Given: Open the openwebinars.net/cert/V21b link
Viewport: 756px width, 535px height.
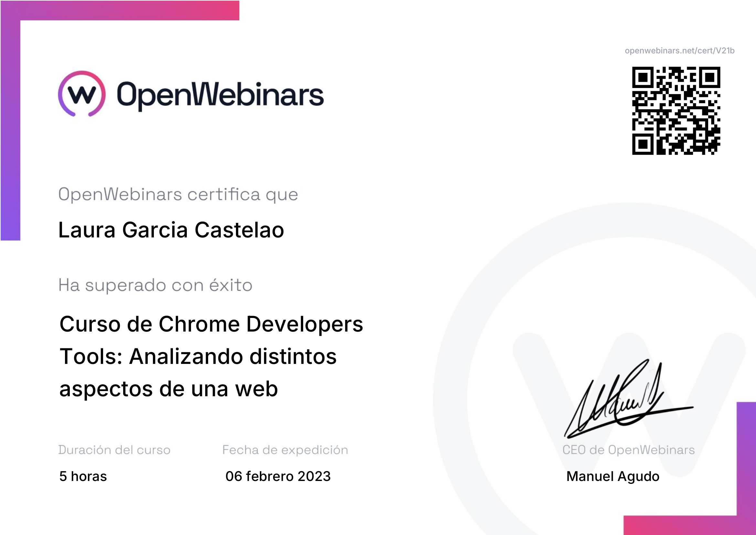Looking at the screenshot, I should click(679, 51).
